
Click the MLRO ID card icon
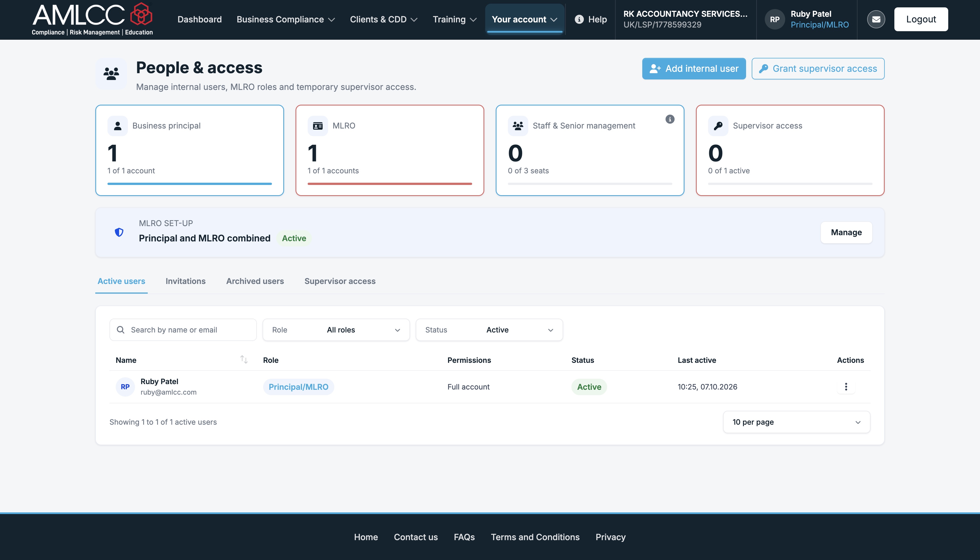[318, 126]
